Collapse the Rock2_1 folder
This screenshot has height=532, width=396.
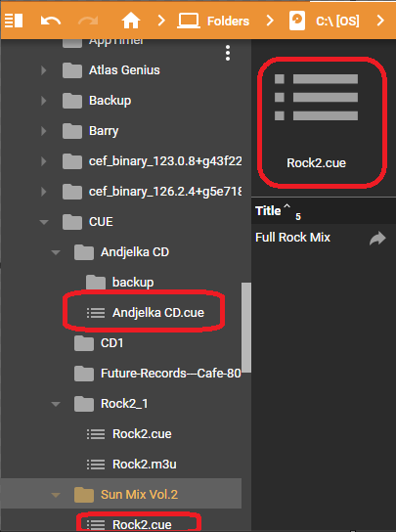point(56,404)
